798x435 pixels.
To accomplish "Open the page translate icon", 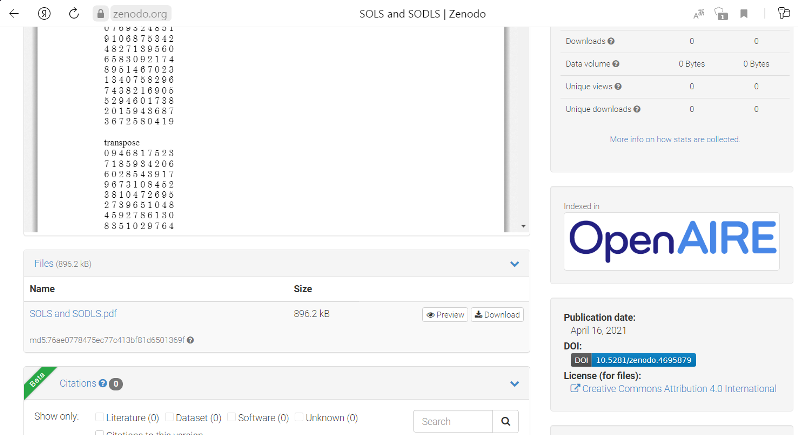I will click(699, 14).
